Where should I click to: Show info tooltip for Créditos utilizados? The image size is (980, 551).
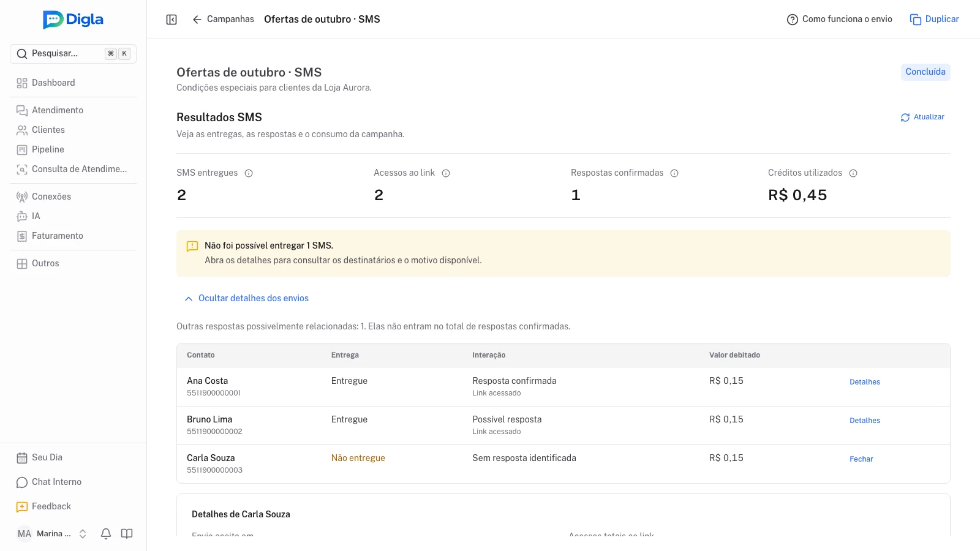tap(853, 173)
